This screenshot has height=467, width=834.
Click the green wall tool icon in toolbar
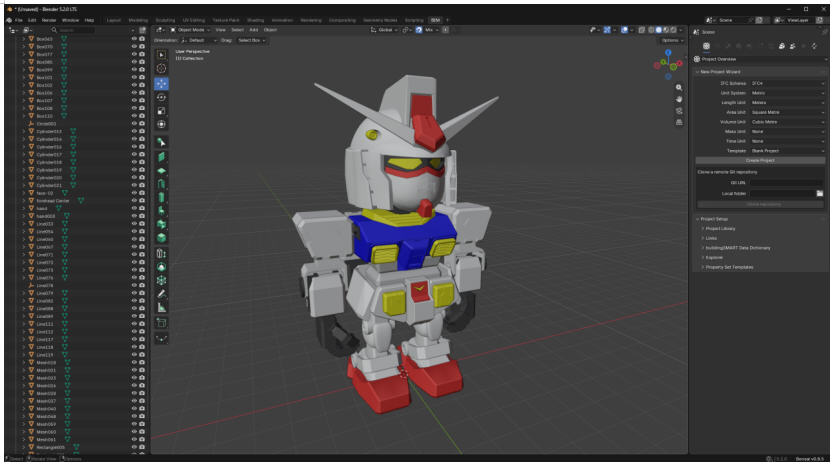coord(161,157)
